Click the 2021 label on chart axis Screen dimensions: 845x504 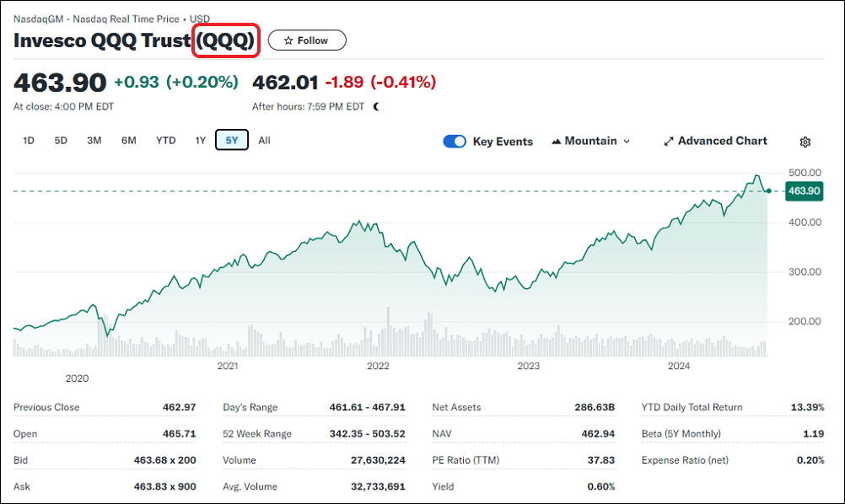coord(228,366)
